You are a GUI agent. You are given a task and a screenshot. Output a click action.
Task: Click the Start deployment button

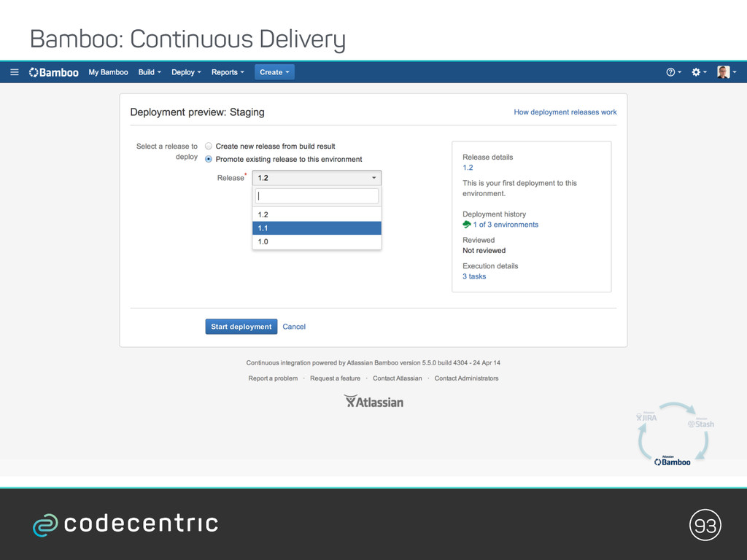241,327
